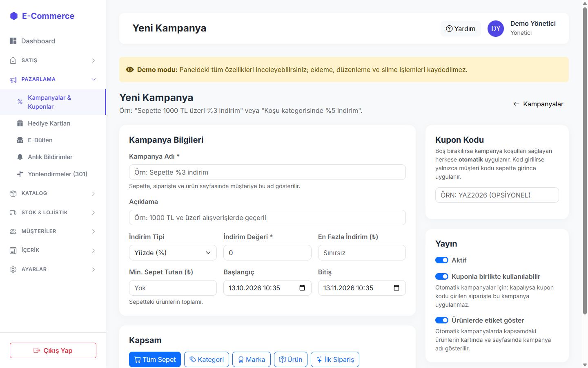
Task: Open the Bitiş date calendar picker icon
Action: [396, 288]
